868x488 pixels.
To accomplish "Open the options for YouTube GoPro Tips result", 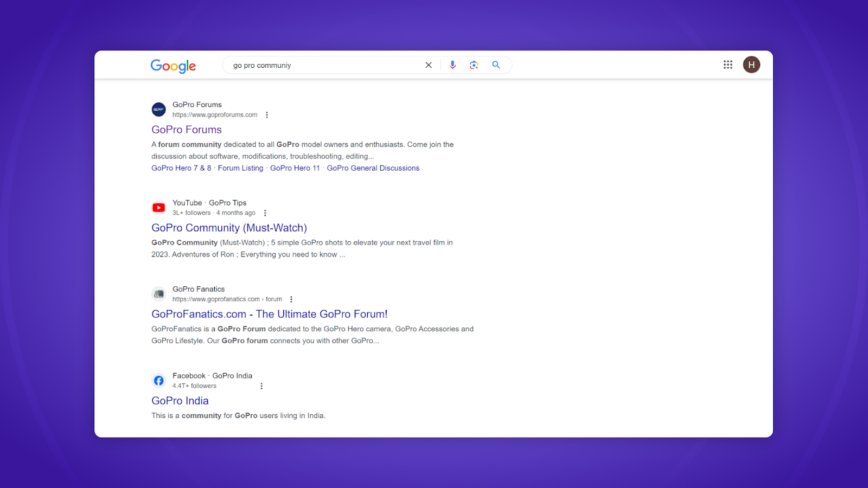I will coord(265,213).
